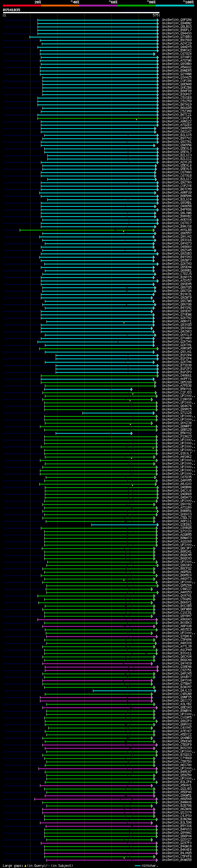Select label UniRef100_B7SD38

pyautogui.click(x=177, y=365)
